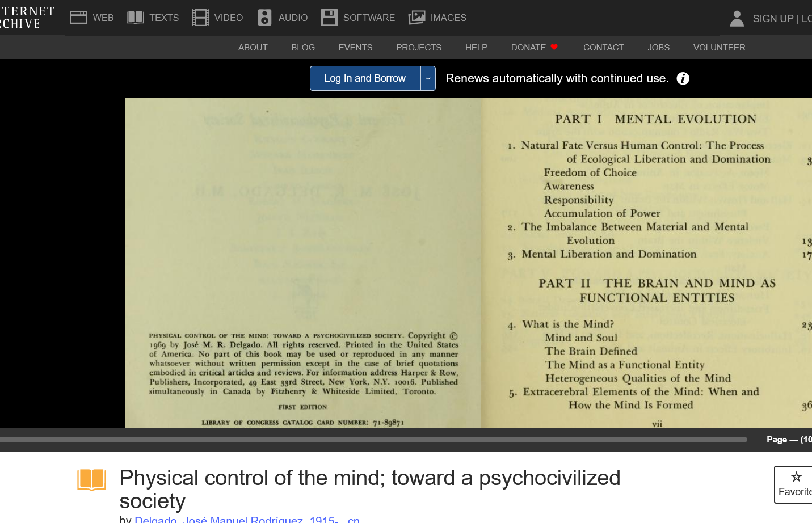Click the Internet Archive logo
This screenshot has width=812, height=523.
tap(27, 18)
